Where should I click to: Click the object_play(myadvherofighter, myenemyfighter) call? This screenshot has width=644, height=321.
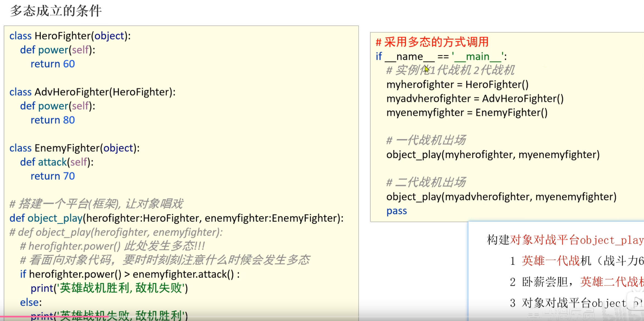(x=501, y=197)
